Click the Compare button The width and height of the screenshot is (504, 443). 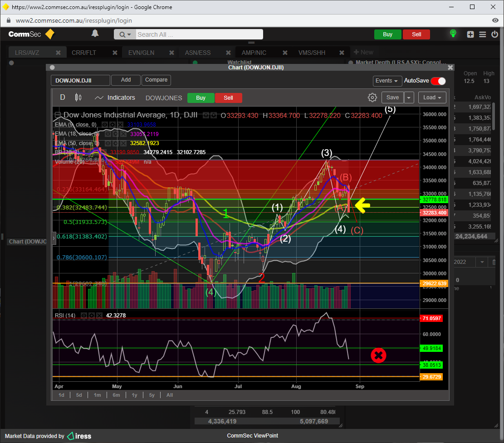[156, 80]
